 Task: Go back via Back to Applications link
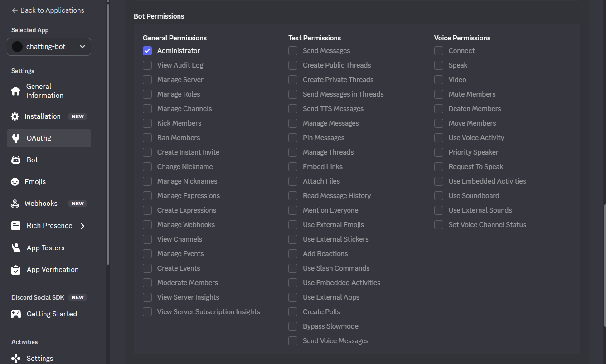[48, 10]
